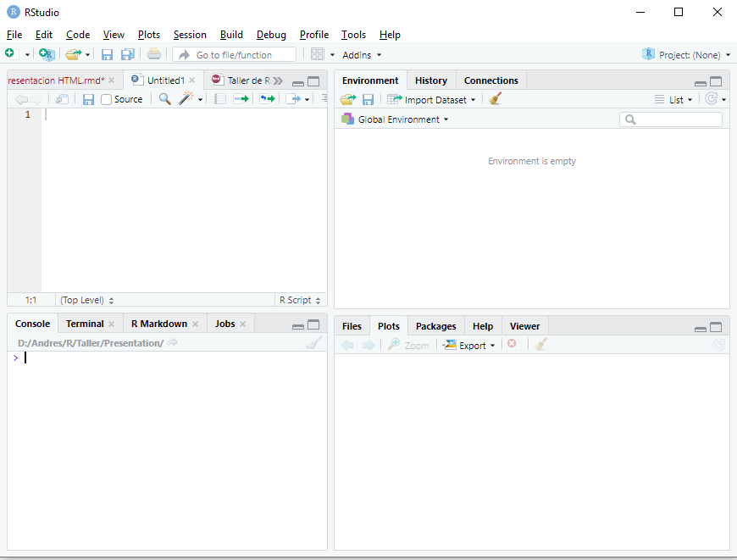Screen dimensions: 737x560
Task: Switch to the Packages tab
Action: [435, 326]
